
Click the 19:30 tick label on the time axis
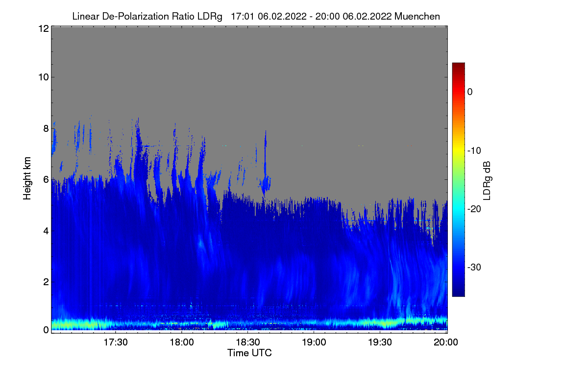(381, 343)
